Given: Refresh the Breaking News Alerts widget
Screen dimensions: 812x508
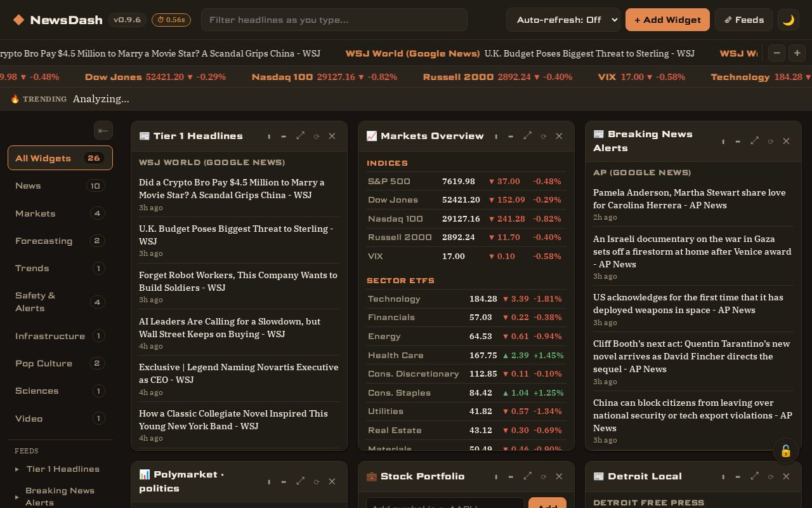Looking at the screenshot, I should click(x=771, y=141).
